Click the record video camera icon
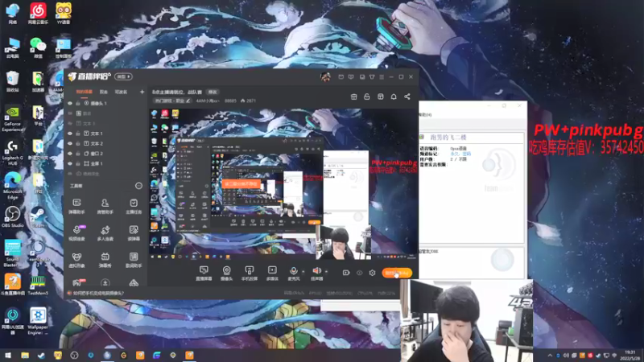The width and height of the screenshot is (644, 362). pos(346,273)
